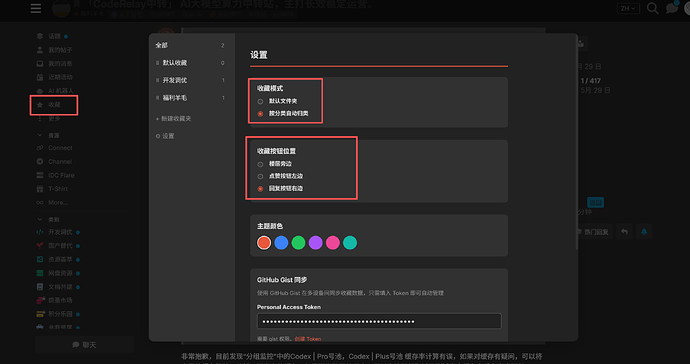Open the hamburger menu in the top bar

36,8
